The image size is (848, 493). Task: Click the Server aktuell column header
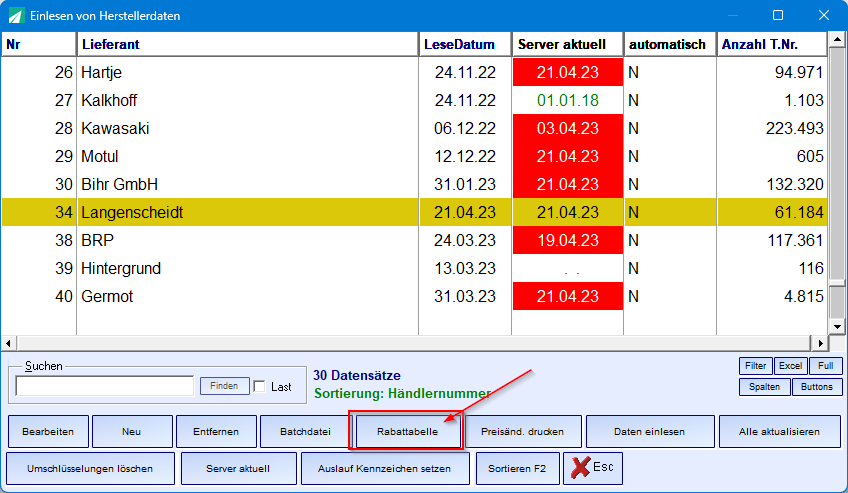tap(567, 44)
